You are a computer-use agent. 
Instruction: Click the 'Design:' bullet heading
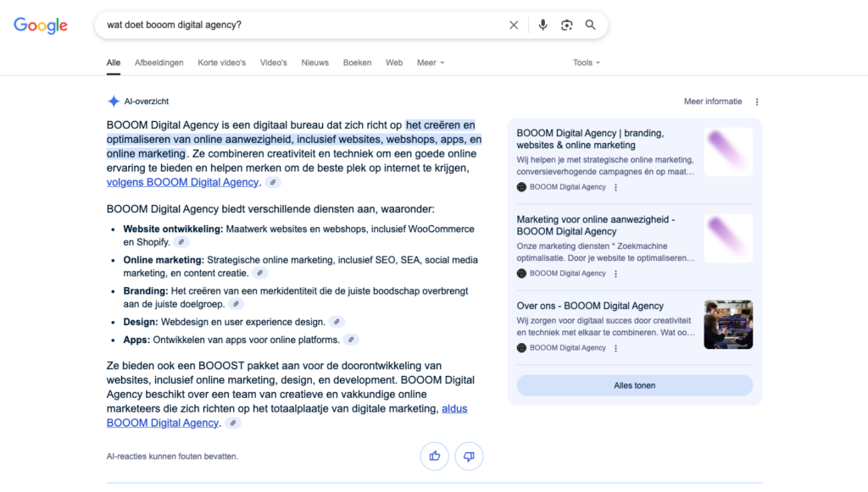(x=141, y=322)
